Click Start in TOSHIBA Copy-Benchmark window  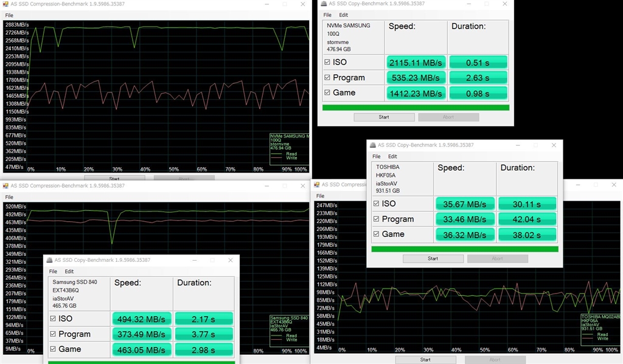pyautogui.click(x=433, y=258)
